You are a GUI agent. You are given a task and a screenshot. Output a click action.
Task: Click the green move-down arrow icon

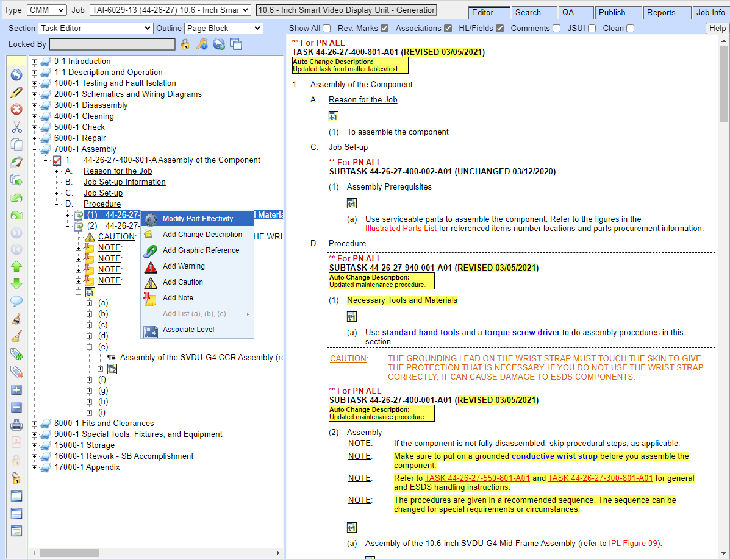[16, 284]
